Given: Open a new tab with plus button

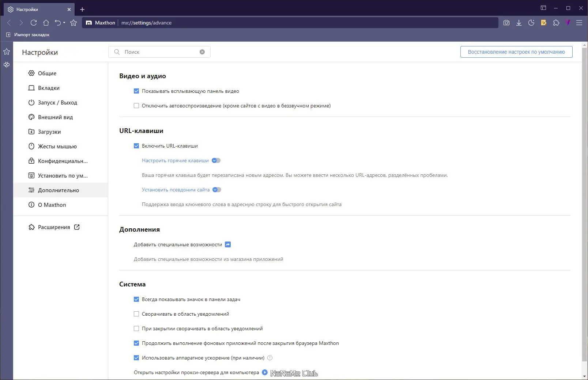Looking at the screenshot, I should point(82,9).
